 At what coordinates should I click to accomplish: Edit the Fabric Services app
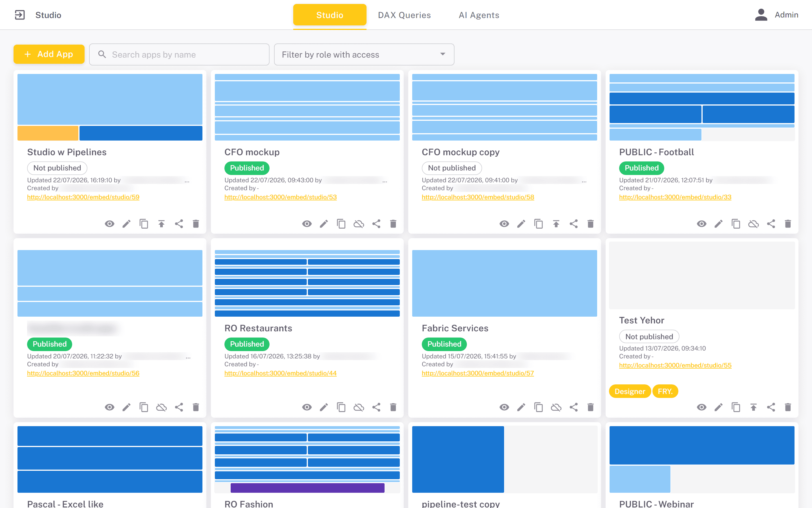pyautogui.click(x=521, y=407)
